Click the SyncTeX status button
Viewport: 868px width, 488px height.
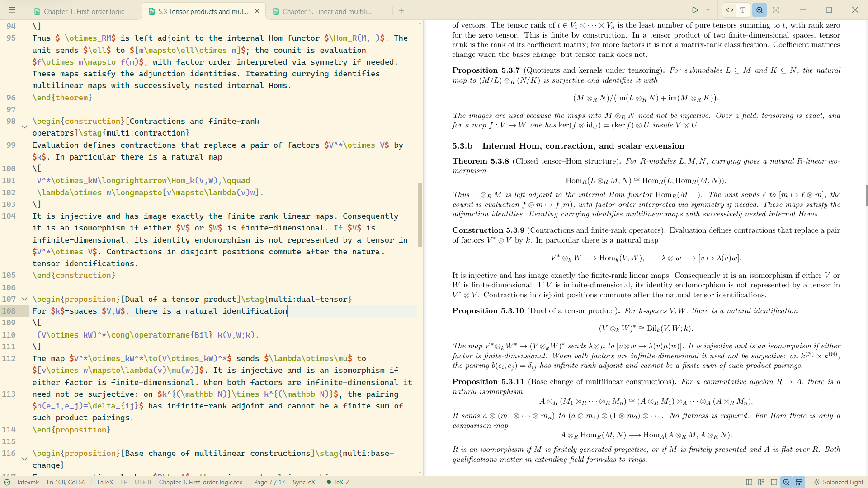[x=304, y=482]
